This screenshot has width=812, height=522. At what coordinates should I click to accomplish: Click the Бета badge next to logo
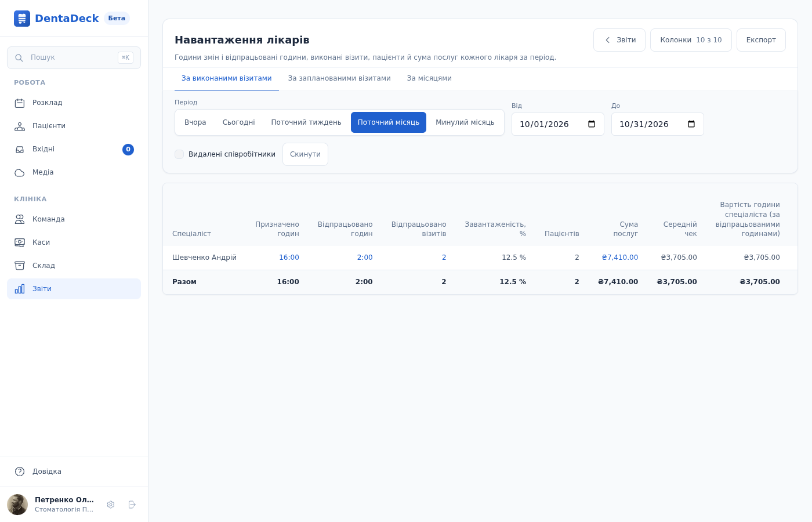point(117,18)
